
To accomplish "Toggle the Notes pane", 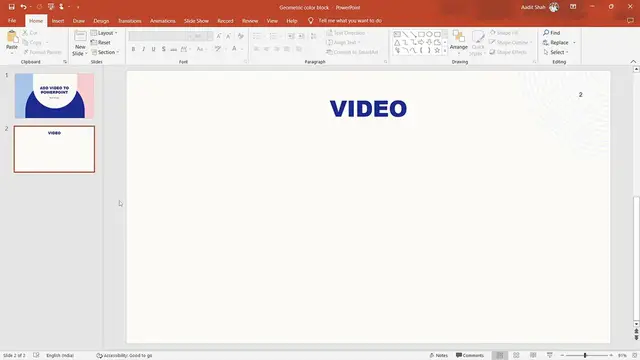I will click(439, 356).
